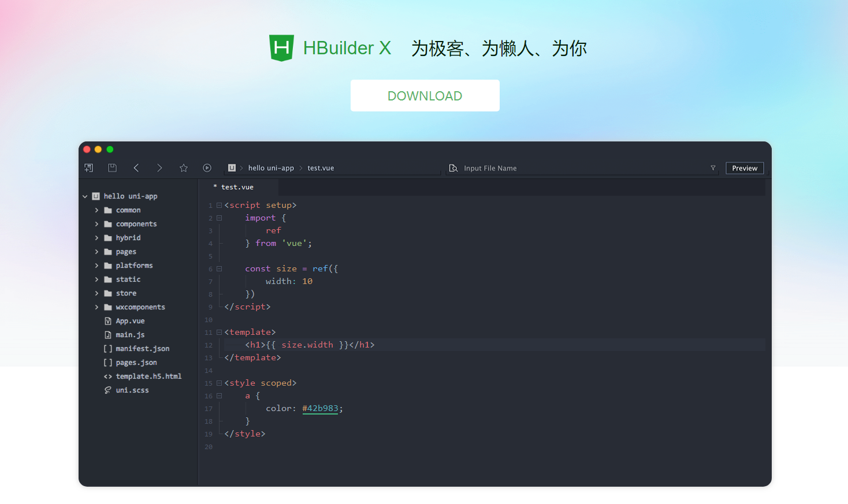The image size is (848, 504).
Task: Click the platforms folder icon
Action: 108,266
